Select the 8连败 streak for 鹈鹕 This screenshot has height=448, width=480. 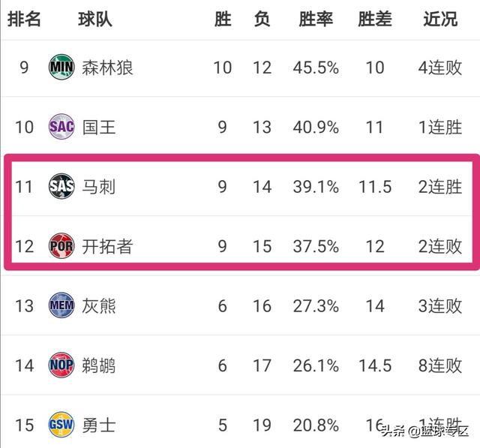pos(440,365)
